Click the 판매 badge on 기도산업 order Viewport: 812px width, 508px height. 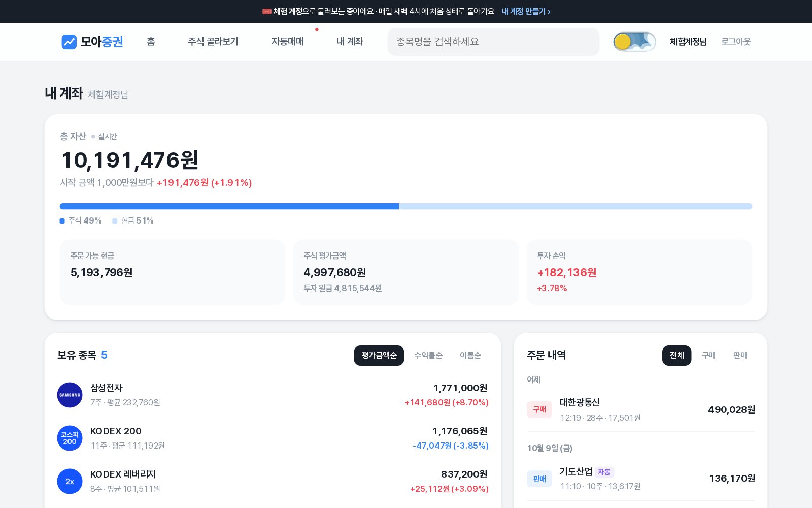coord(539,479)
